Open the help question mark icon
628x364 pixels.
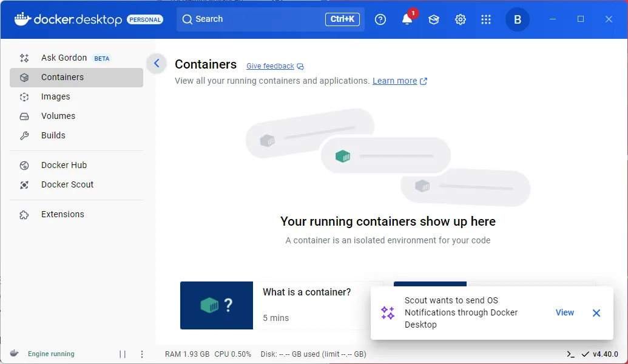point(380,19)
